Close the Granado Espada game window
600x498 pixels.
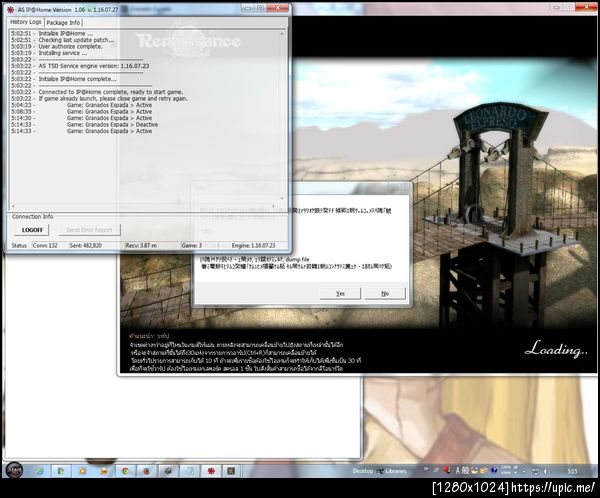pyautogui.click(x=588, y=7)
